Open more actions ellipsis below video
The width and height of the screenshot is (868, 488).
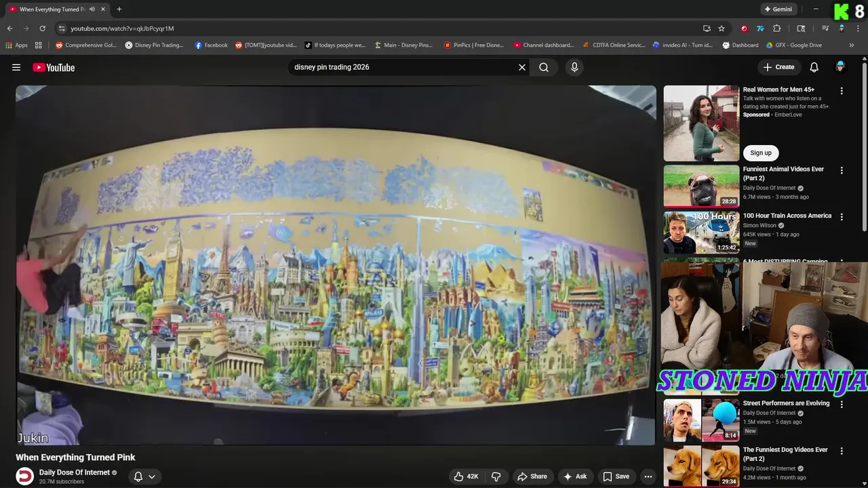click(x=648, y=476)
